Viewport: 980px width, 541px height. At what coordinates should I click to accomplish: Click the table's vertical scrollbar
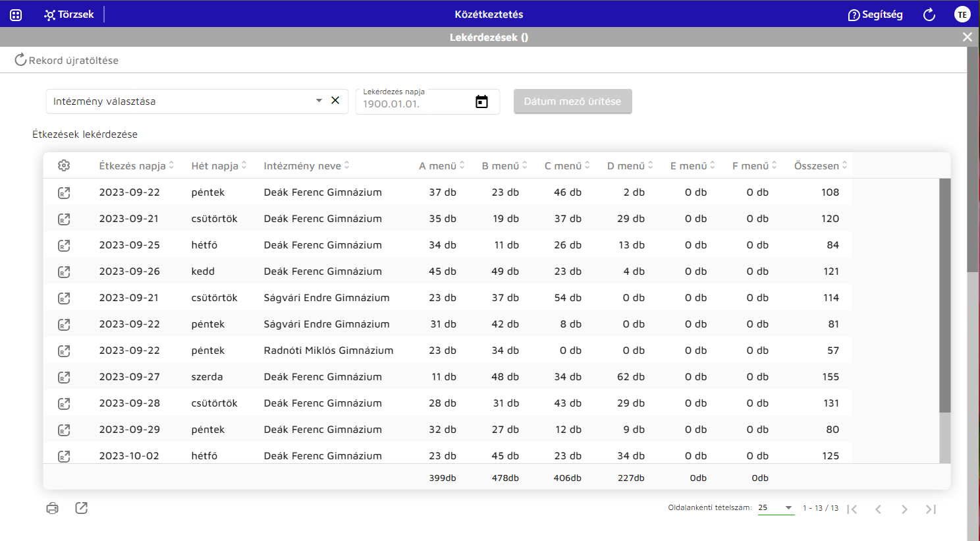tap(944, 295)
